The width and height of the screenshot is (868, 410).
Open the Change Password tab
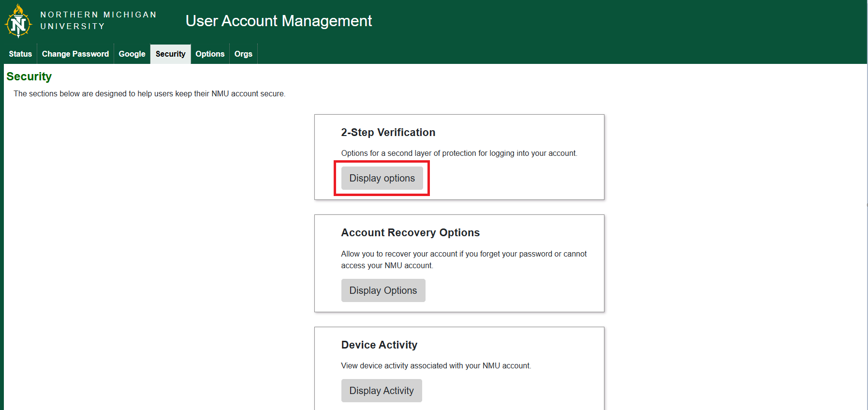pos(75,54)
